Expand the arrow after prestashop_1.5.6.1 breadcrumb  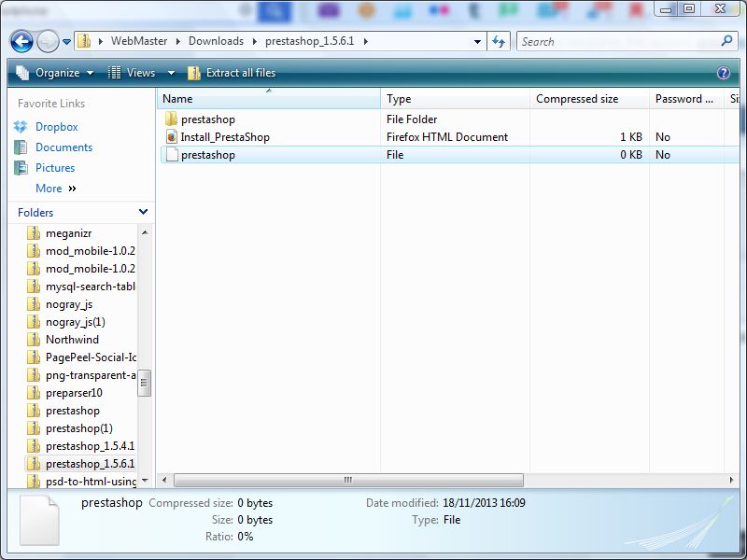coord(365,42)
